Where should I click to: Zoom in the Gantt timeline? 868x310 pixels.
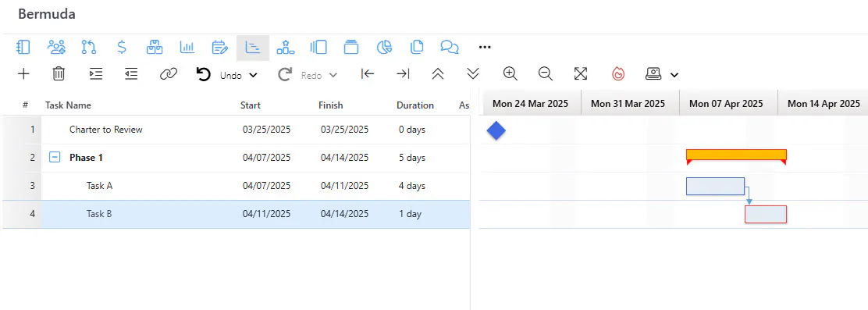[510, 74]
